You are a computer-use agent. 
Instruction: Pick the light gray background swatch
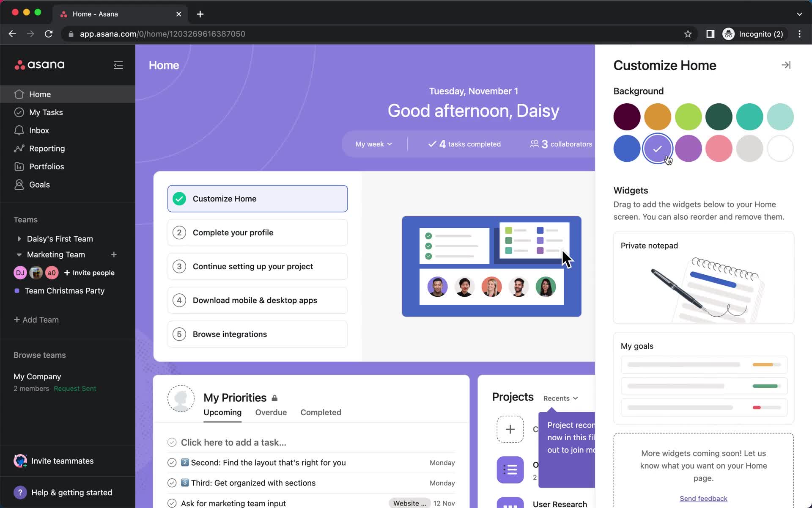749,149
